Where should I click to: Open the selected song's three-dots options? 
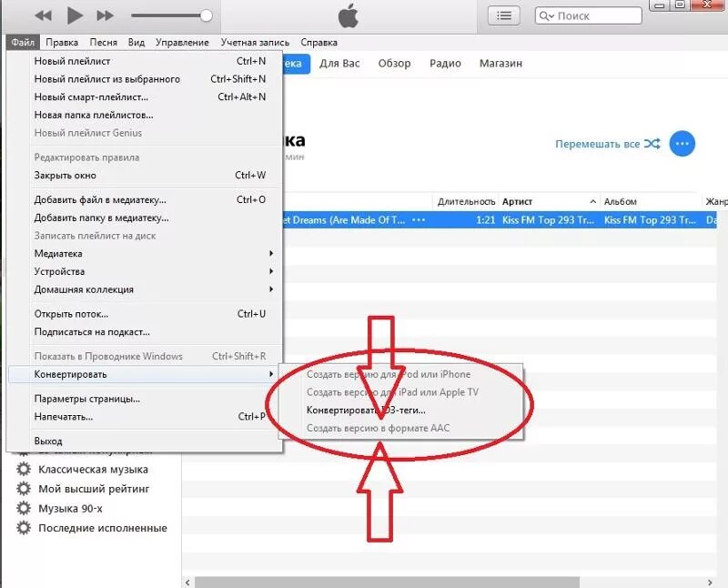[x=419, y=219]
